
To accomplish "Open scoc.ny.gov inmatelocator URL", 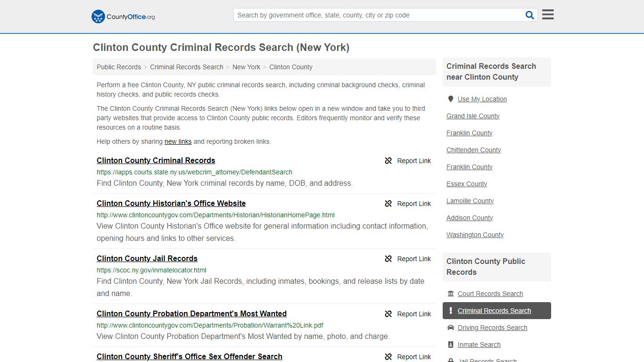I will [x=151, y=270].
